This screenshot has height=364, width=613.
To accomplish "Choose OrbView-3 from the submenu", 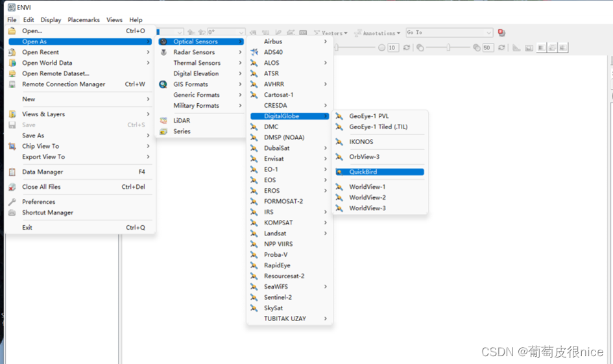I will pos(365,157).
